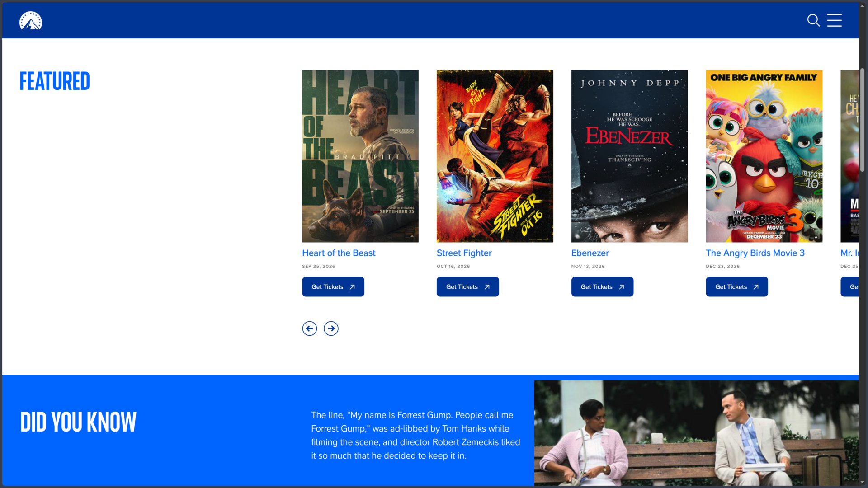Select the Heart of the Beast poster
This screenshot has height=488, width=868.
(x=360, y=156)
